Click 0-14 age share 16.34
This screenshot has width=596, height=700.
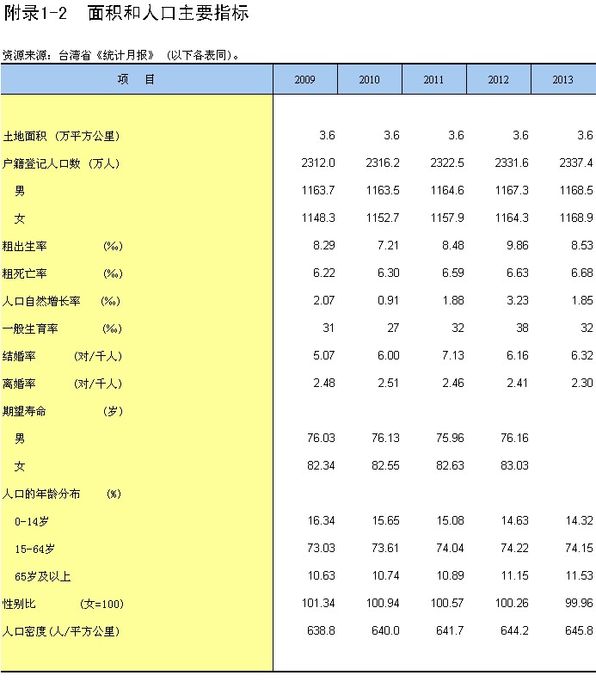[321, 521]
